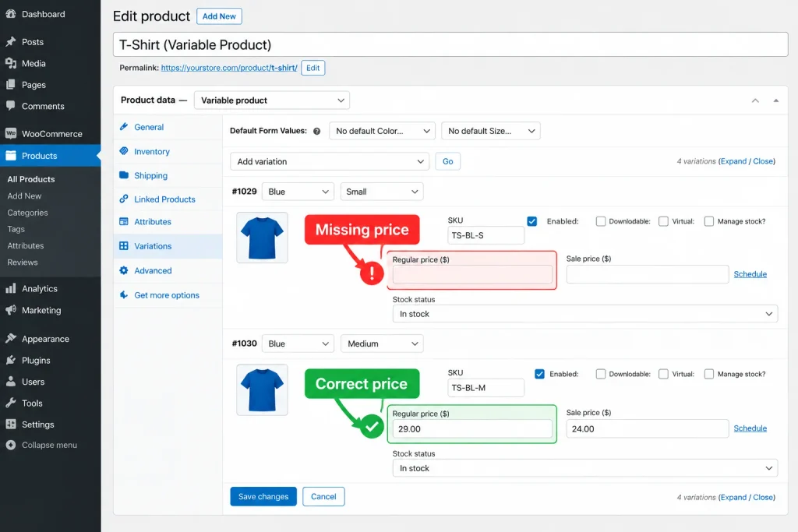Click the Settings sliders icon

tap(11, 425)
